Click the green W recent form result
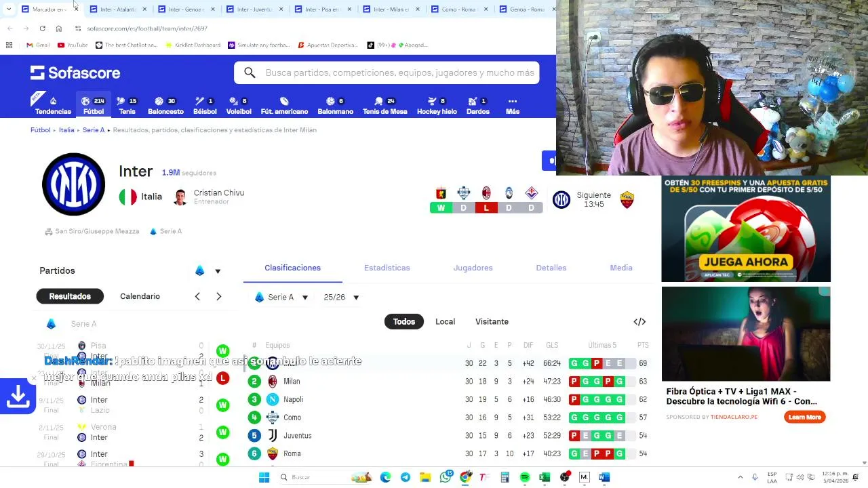Screen dimensions: 868x488 (441, 207)
